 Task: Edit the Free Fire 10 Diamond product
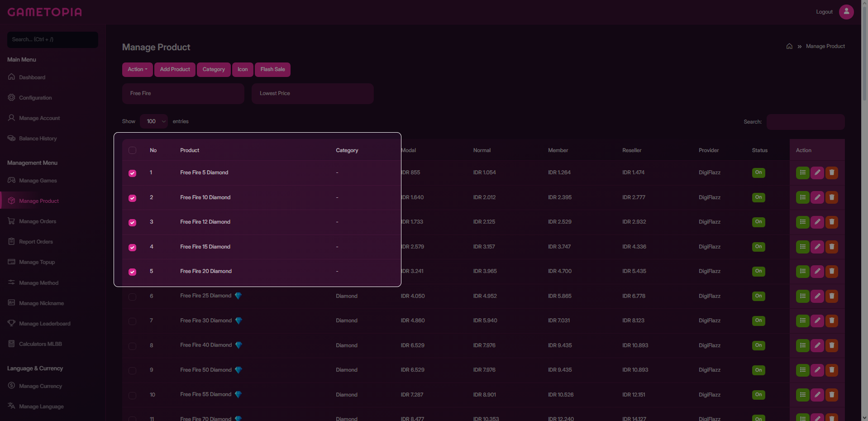coord(817,197)
